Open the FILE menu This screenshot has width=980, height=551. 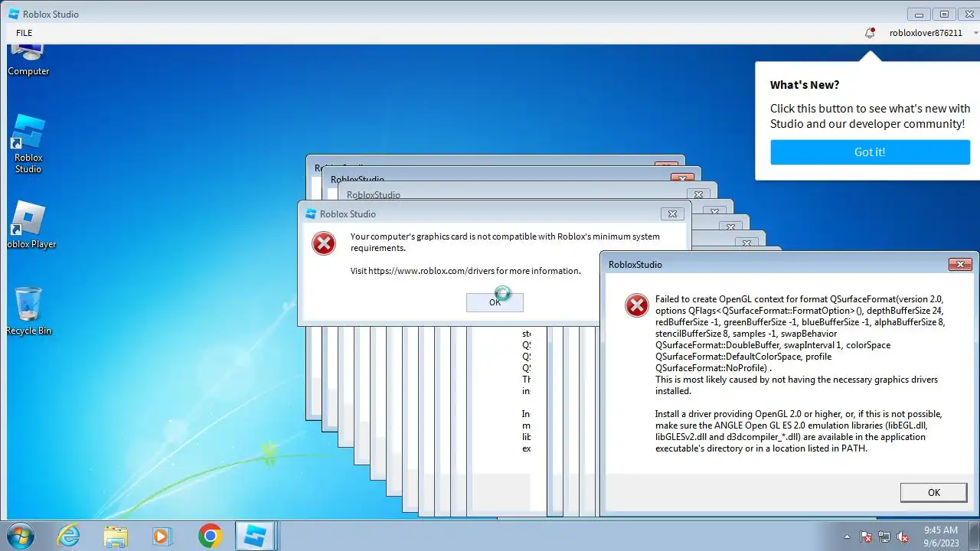(24, 33)
